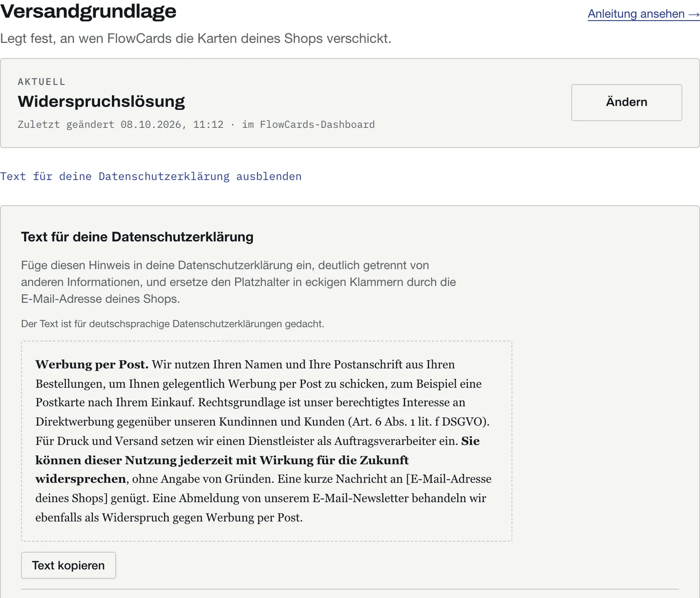The width and height of the screenshot is (700, 598).
Task: Click the 'Text kopieren' button
Action: tap(69, 565)
